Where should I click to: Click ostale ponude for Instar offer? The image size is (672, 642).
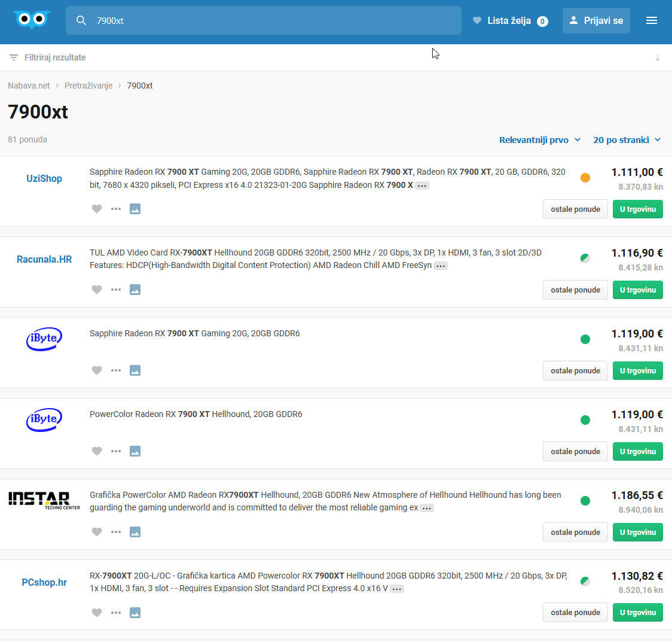click(575, 532)
